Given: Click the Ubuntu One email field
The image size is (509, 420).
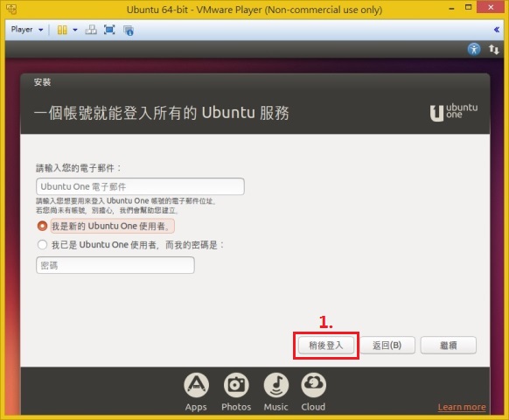Looking at the screenshot, I should (140, 186).
